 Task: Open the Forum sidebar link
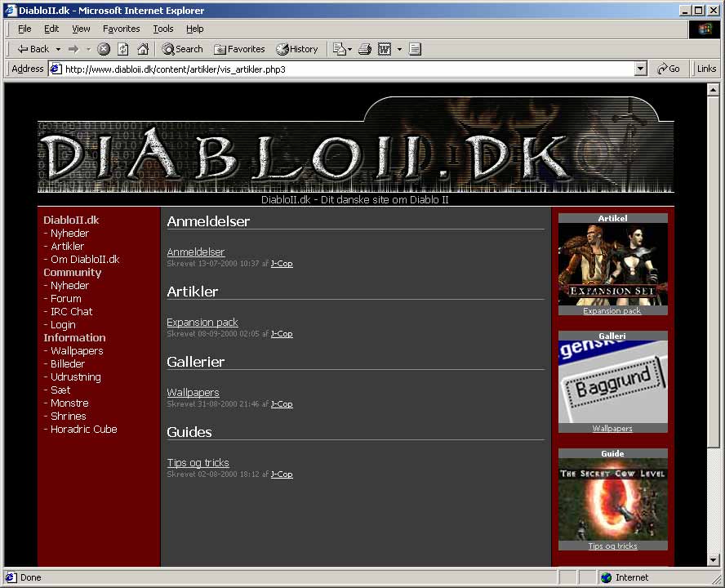click(x=65, y=298)
